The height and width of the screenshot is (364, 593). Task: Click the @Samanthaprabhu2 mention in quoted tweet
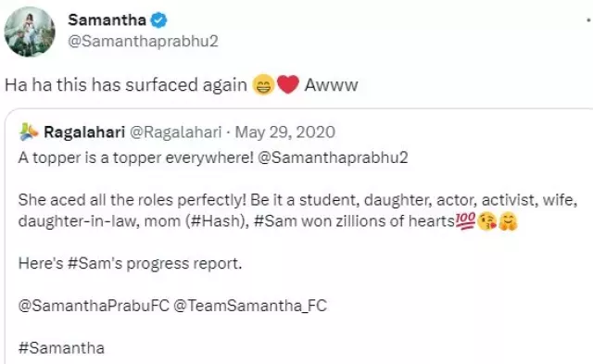click(x=333, y=157)
